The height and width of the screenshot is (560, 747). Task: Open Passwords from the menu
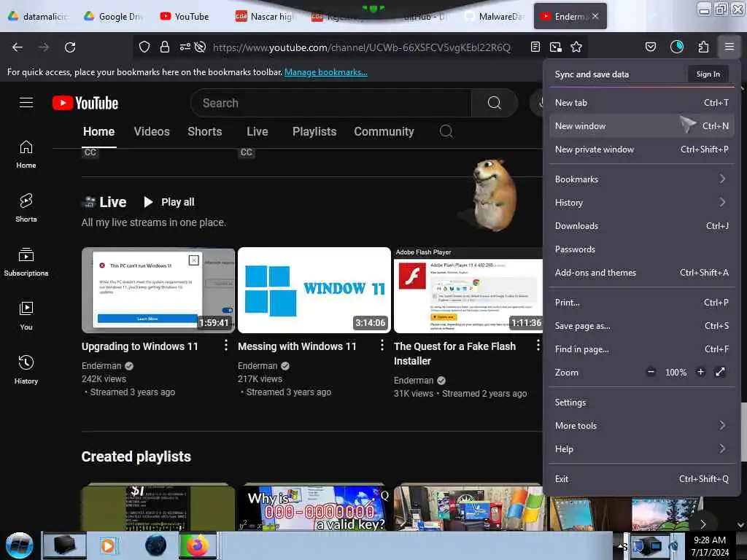(641, 249)
